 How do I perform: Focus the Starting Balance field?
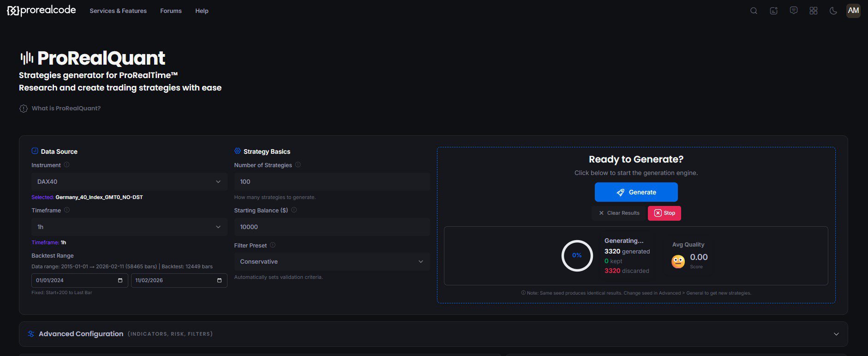click(x=332, y=227)
